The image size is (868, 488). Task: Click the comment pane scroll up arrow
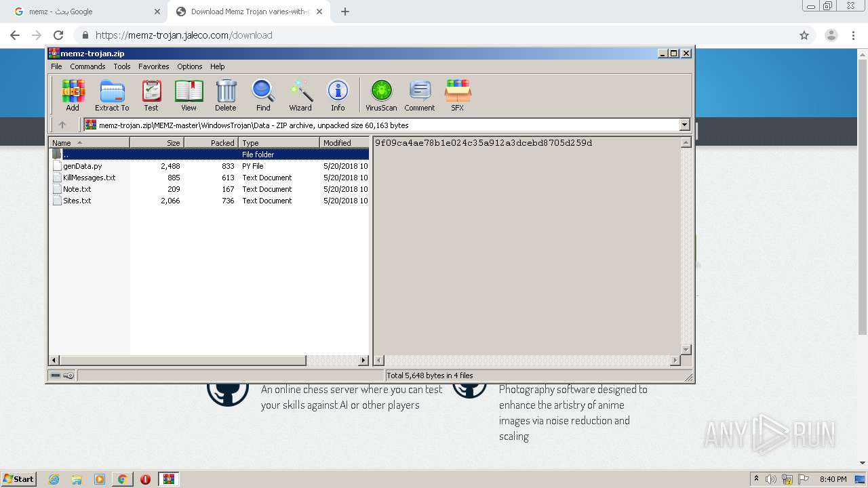click(686, 142)
